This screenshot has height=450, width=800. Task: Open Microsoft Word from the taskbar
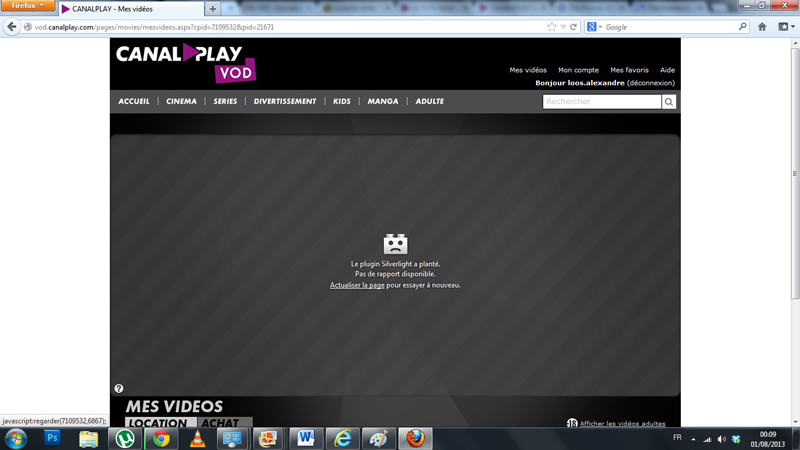pos(306,439)
